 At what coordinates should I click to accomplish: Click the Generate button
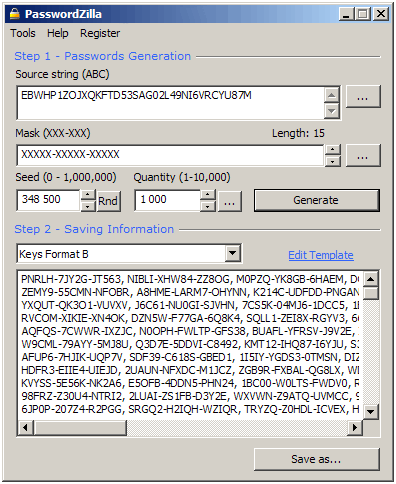(317, 200)
